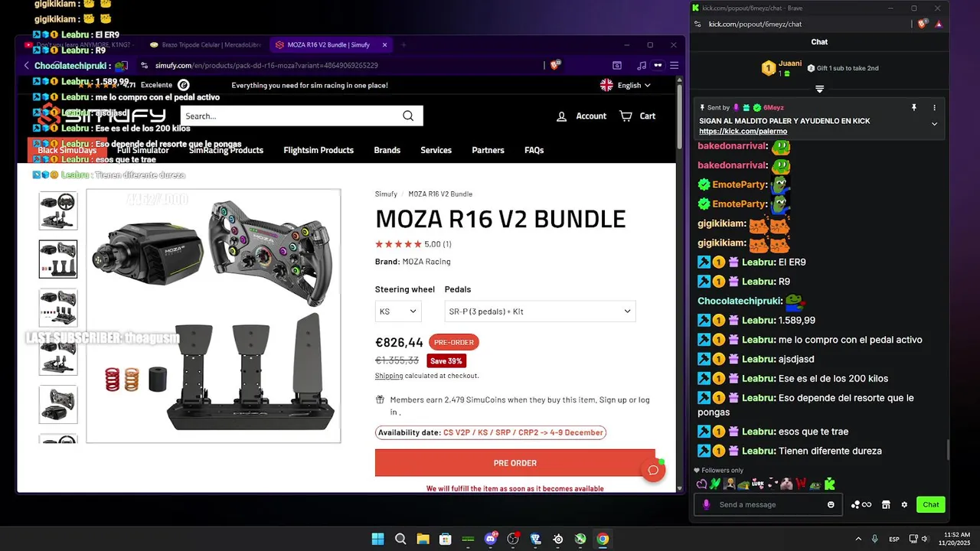Expand the Pedals SR-P dropdown
The height and width of the screenshot is (551, 980).
click(x=540, y=311)
